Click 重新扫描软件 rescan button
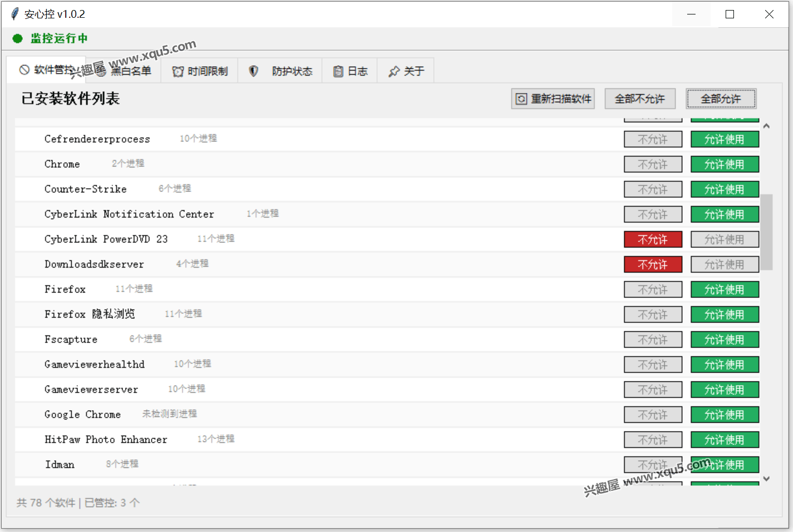This screenshot has height=532, width=793. (553, 99)
